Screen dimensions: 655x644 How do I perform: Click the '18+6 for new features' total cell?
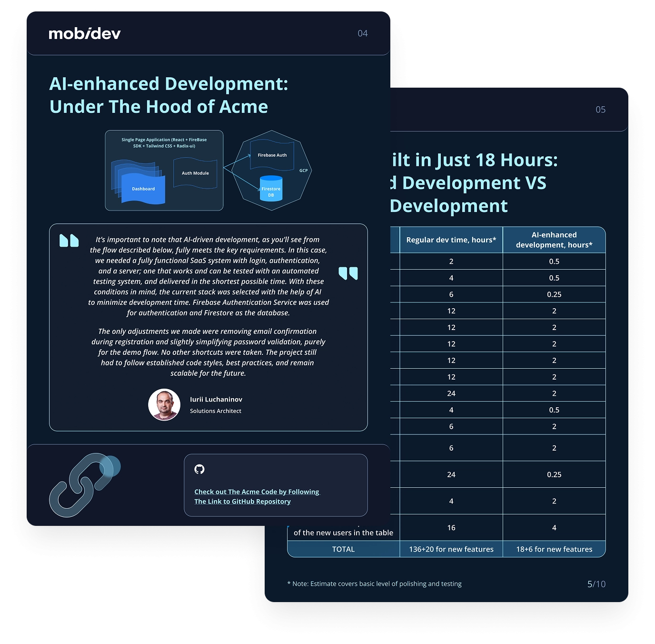pos(554,549)
